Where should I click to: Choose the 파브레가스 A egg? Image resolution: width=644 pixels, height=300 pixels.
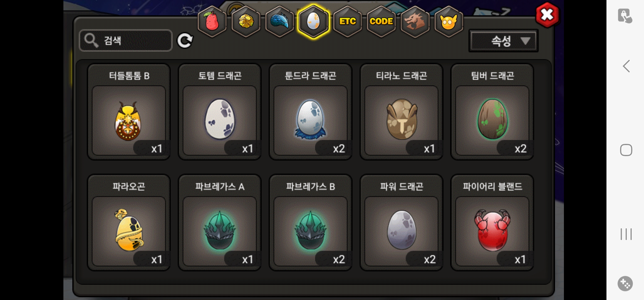pos(220,222)
